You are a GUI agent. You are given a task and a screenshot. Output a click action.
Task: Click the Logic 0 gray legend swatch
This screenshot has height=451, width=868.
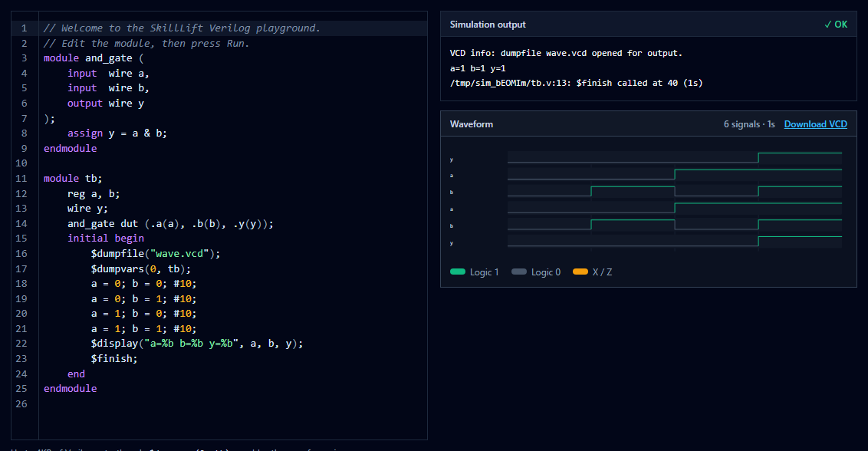point(518,272)
